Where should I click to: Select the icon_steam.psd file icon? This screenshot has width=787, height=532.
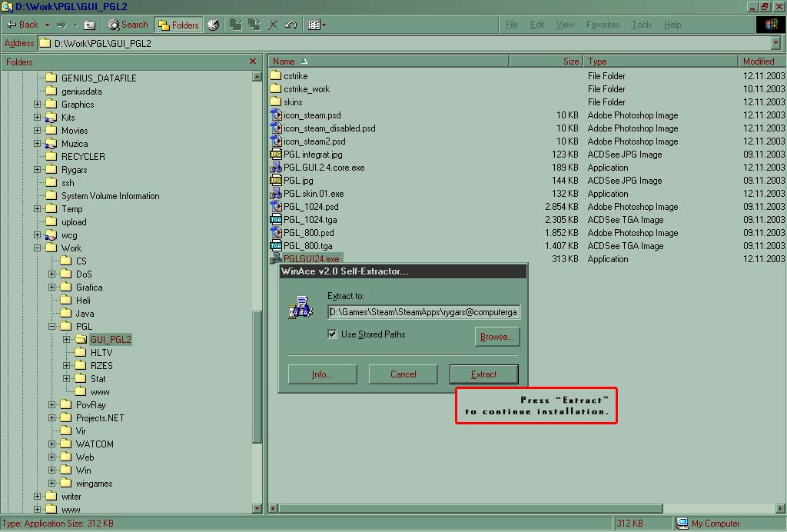tap(276, 115)
